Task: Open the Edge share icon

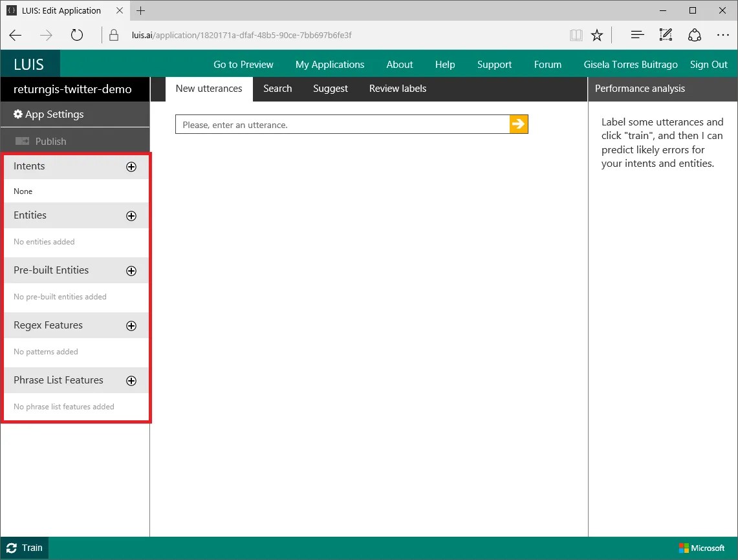Action: tap(695, 36)
